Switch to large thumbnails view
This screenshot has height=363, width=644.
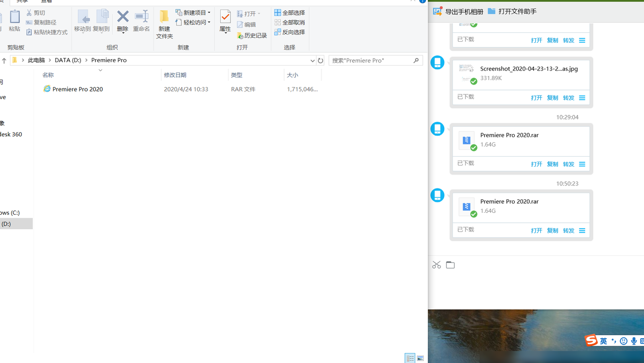[x=420, y=358]
